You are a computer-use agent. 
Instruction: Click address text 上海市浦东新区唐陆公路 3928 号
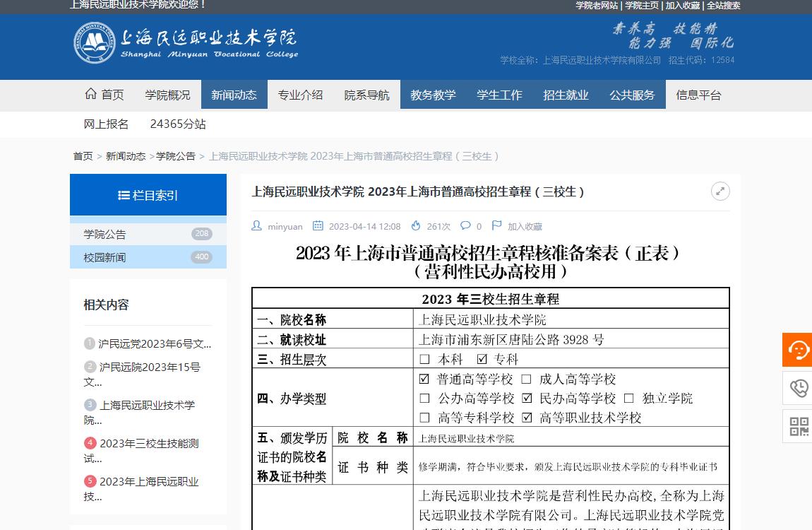pos(511,339)
